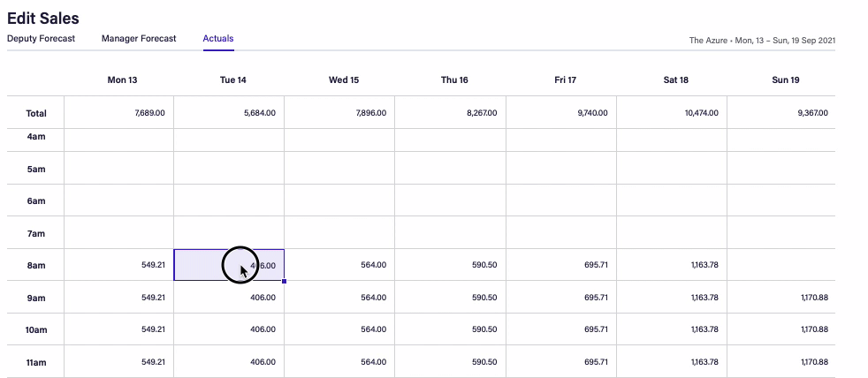Click the Sat 18 column header
Screen dimensions: 868x378
675,80
